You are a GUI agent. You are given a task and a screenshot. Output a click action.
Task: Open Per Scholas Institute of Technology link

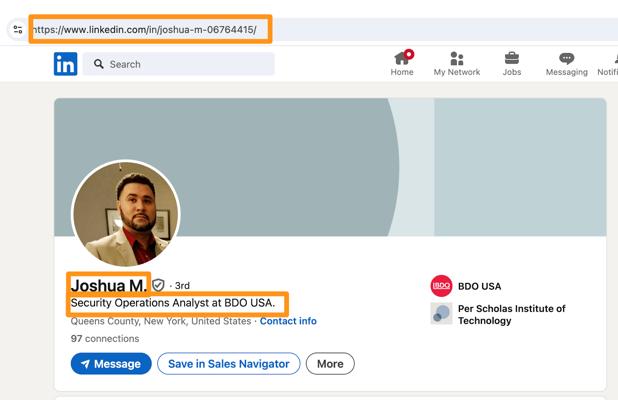pyautogui.click(x=511, y=315)
